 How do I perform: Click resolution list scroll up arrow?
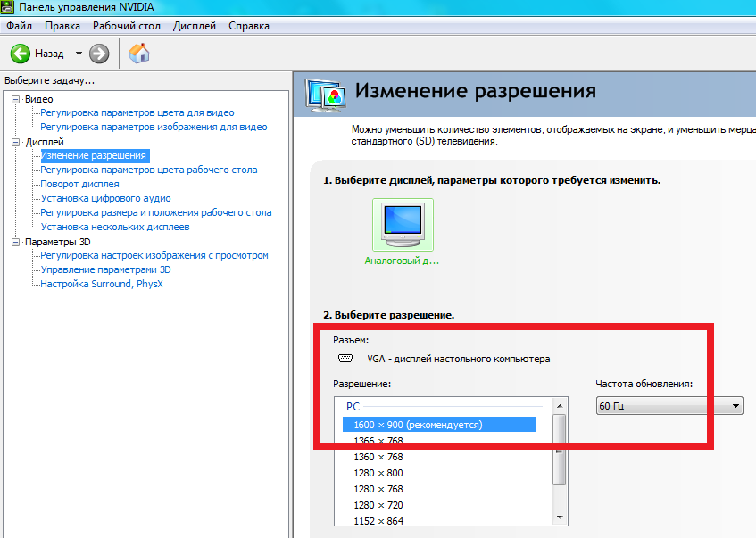(560, 406)
